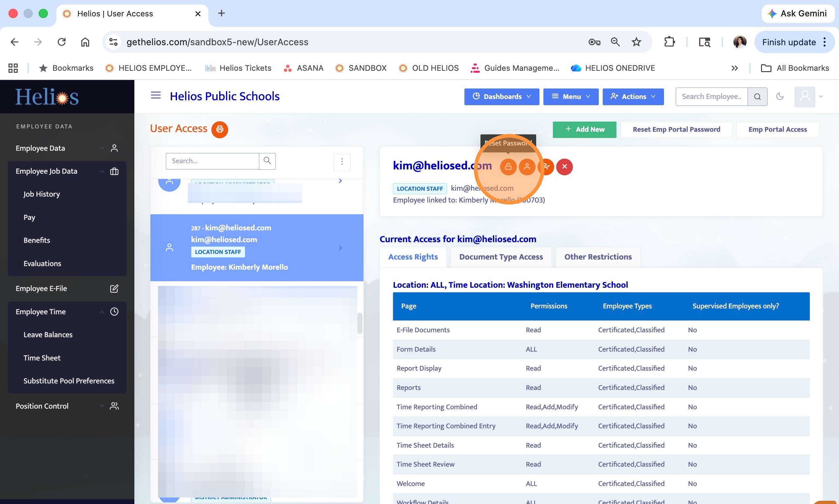
Task: Click the orange person-with-checkmark icon
Action: 546,167
